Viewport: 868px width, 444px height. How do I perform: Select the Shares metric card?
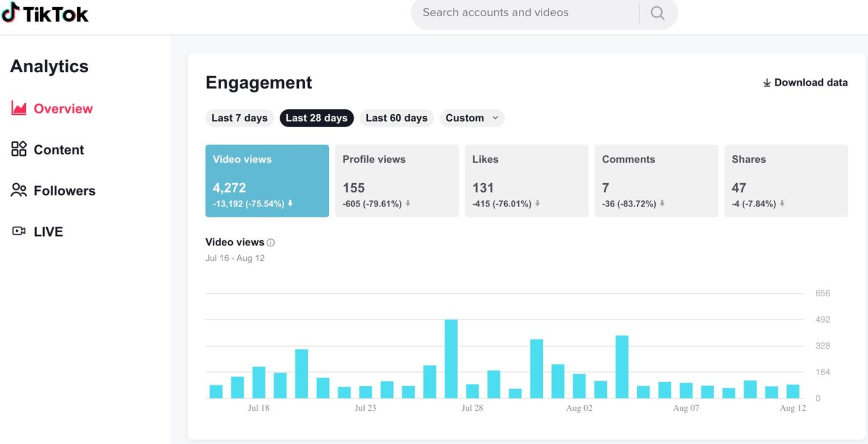click(785, 181)
